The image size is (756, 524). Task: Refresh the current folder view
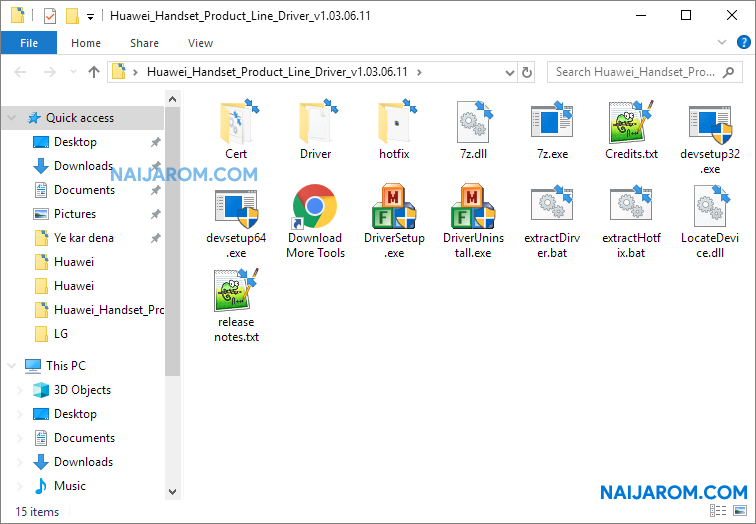(526, 72)
